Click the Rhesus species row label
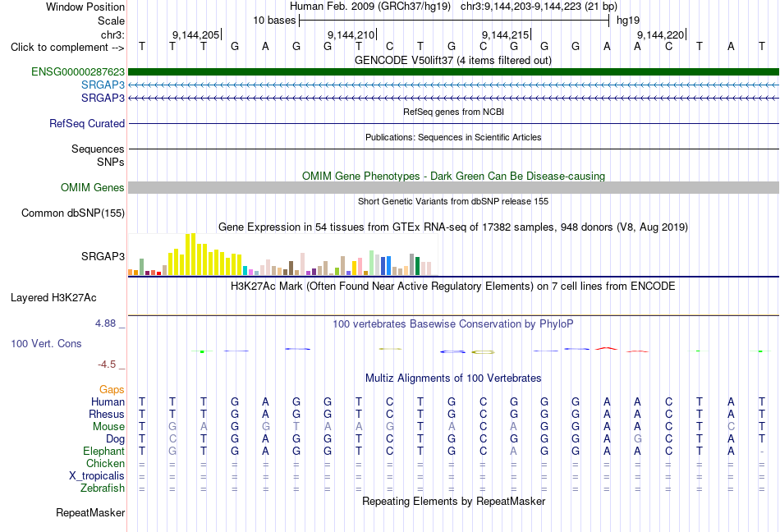 [107, 414]
